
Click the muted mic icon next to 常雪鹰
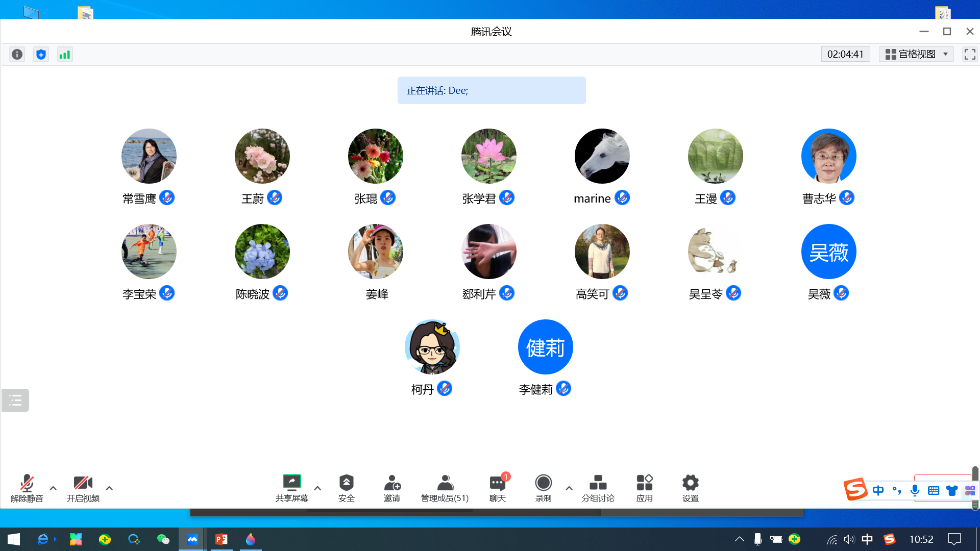click(x=167, y=197)
